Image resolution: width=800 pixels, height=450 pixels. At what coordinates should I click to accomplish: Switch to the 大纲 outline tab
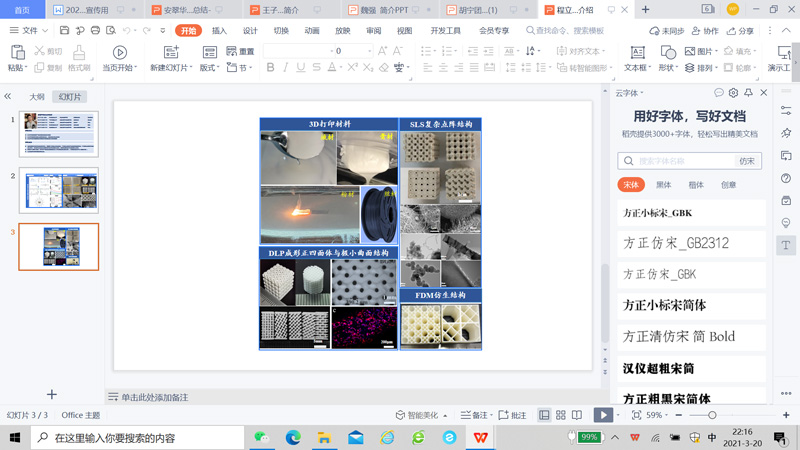[37, 97]
